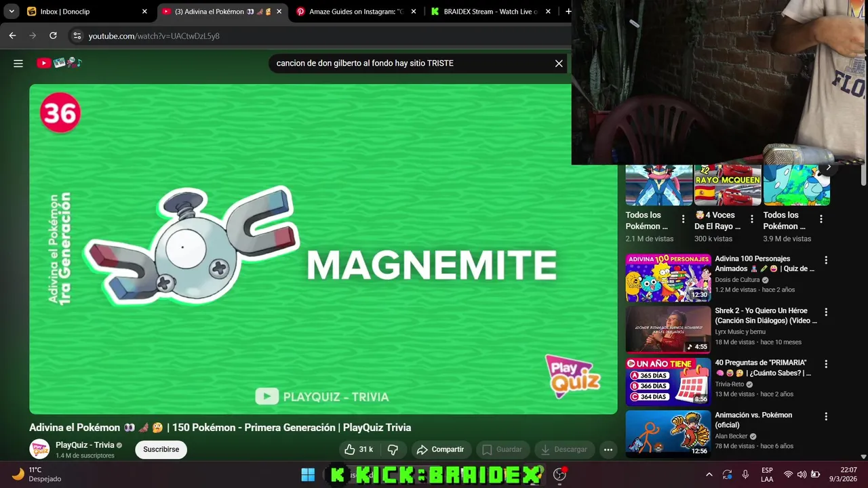
Task: Save video with Guardar button
Action: pos(502,449)
